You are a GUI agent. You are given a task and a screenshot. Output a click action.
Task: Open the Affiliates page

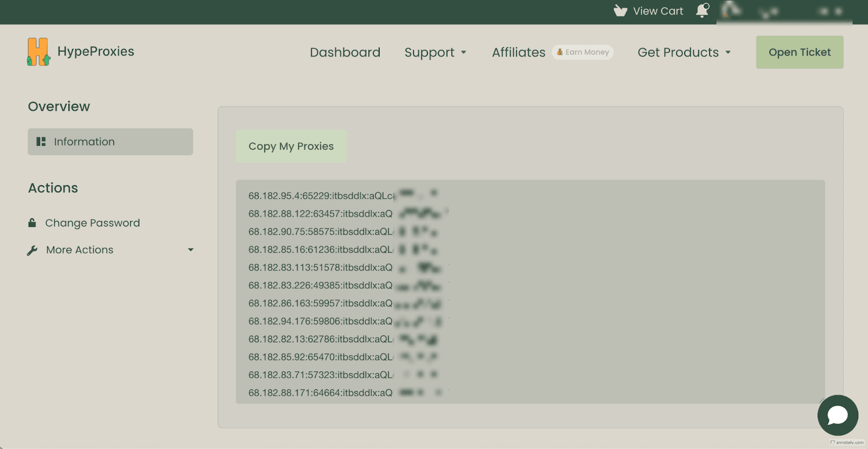pos(519,52)
